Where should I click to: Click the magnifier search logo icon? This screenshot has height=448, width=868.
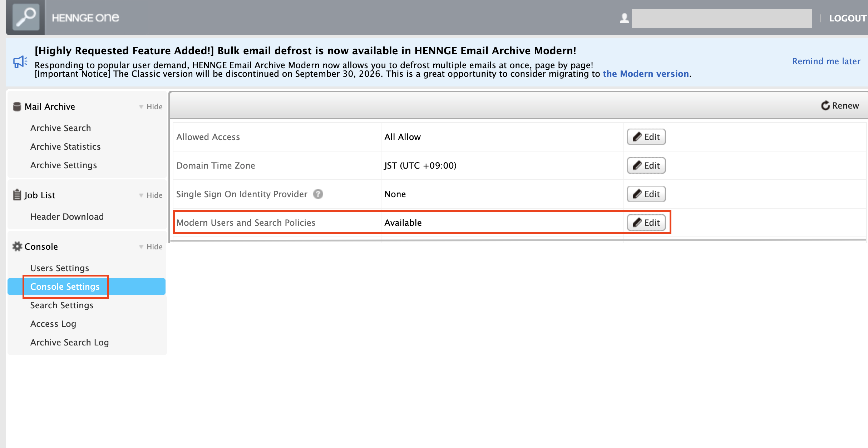coord(26,17)
